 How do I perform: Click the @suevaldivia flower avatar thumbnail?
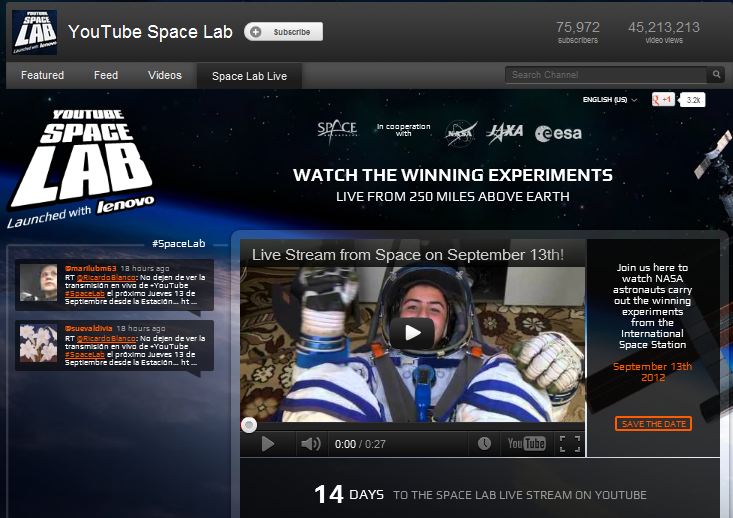38,343
